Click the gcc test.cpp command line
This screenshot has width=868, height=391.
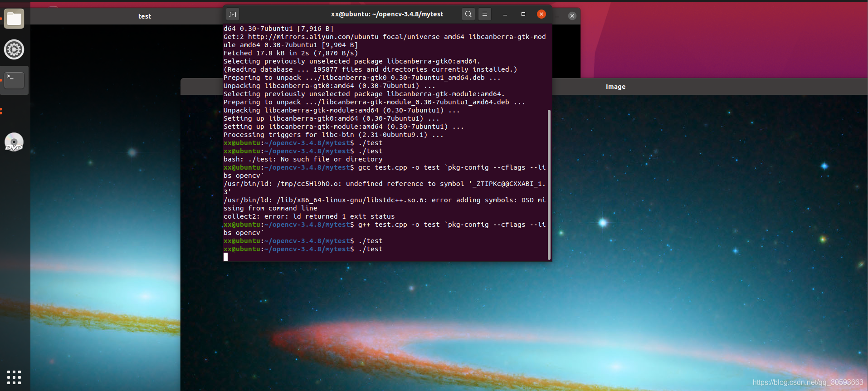pyautogui.click(x=385, y=171)
